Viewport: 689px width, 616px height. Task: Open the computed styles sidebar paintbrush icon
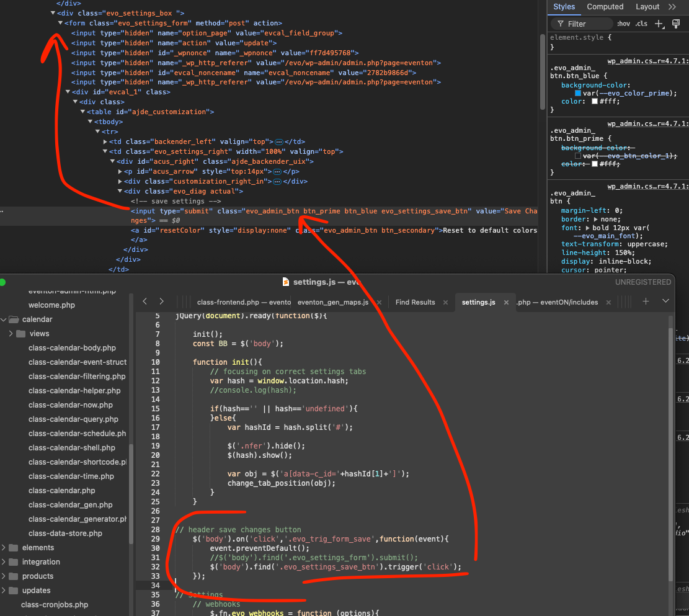[x=676, y=24]
